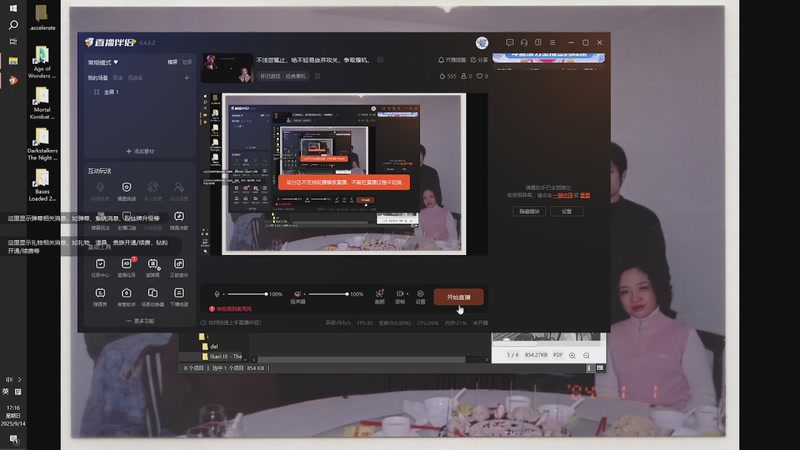Edit the category with pencil icon
Screen dimensions: 800x450
(x=317, y=76)
